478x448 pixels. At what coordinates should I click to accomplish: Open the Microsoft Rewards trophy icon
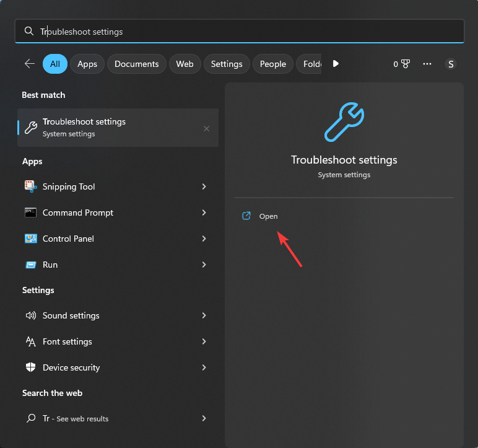click(x=406, y=64)
